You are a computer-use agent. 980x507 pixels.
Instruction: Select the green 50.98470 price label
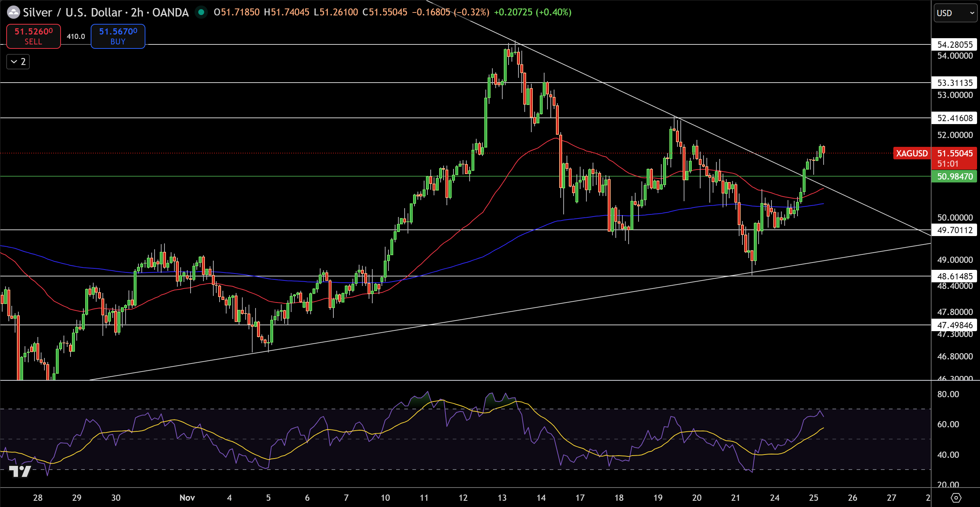(955, 177)
